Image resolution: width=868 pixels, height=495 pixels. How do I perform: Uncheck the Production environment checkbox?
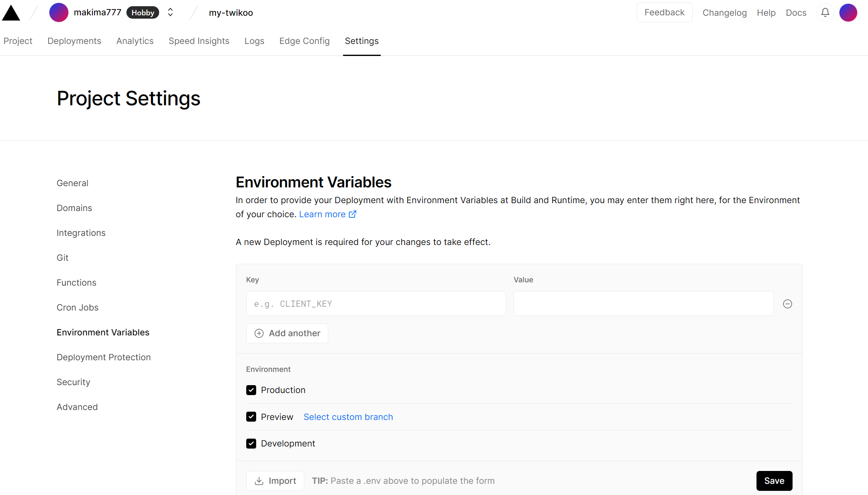(x=251, y=390)
